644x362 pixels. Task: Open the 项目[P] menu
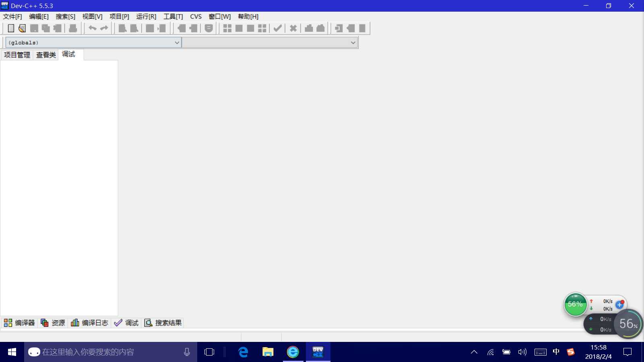tap(120, 16)
